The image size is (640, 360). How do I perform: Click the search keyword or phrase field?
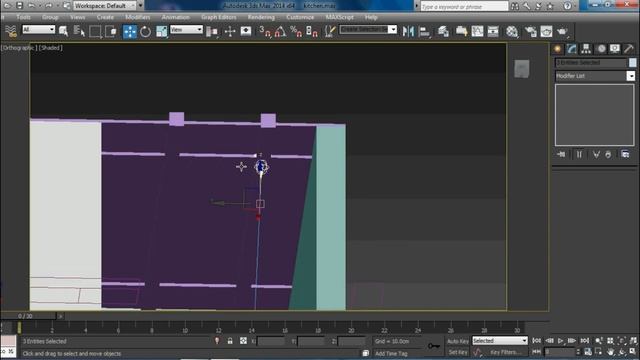tap(464, 7)
